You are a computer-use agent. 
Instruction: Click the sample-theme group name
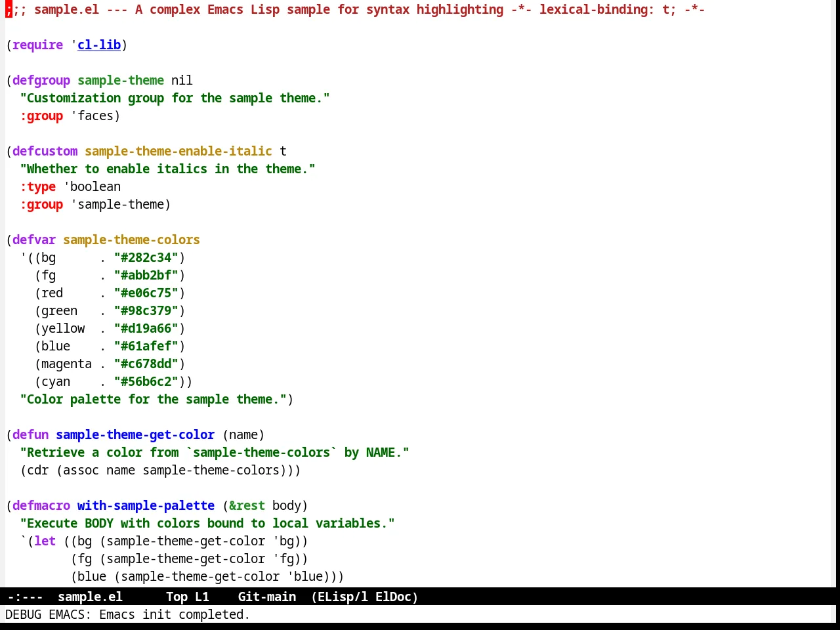click(121, 80)
